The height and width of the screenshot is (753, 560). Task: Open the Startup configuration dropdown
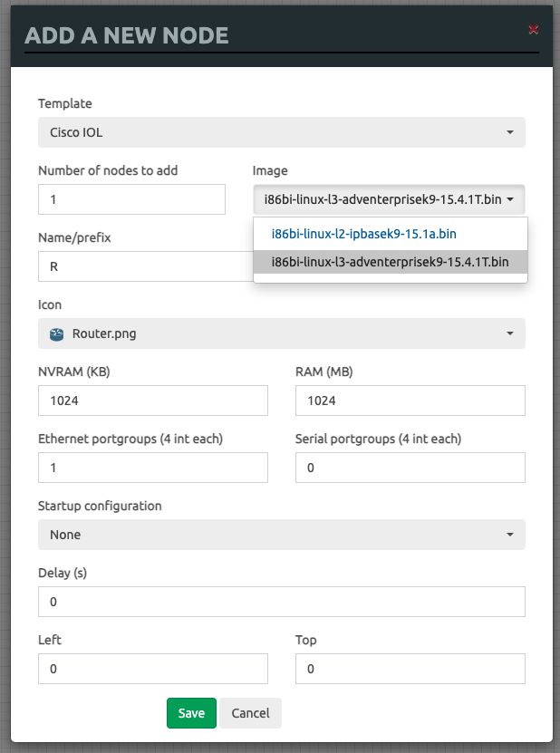click(x=282, y=535)
